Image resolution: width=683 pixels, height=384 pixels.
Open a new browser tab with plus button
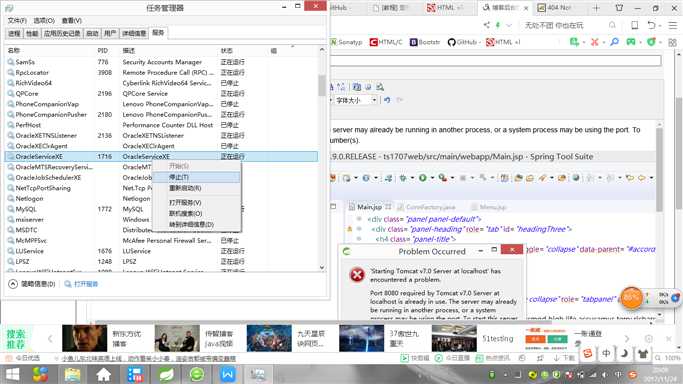point(596,8)
